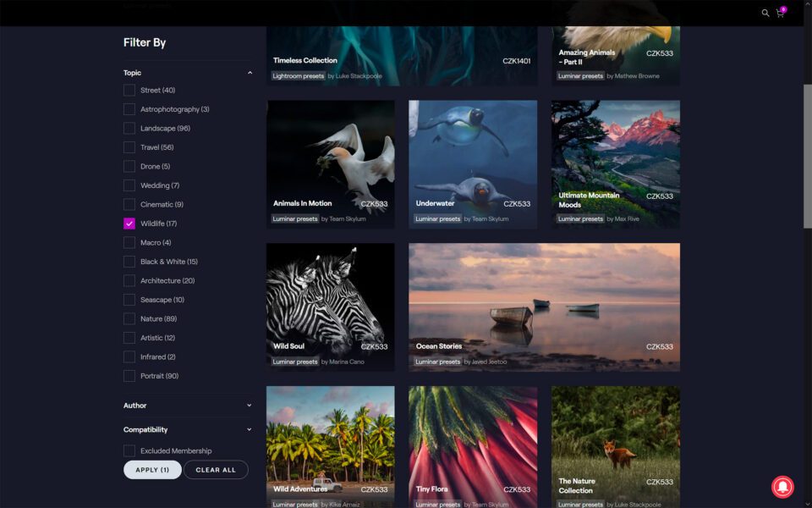
Task: Open the Timeless Collection preset card
Action: [x=401, y=56]
